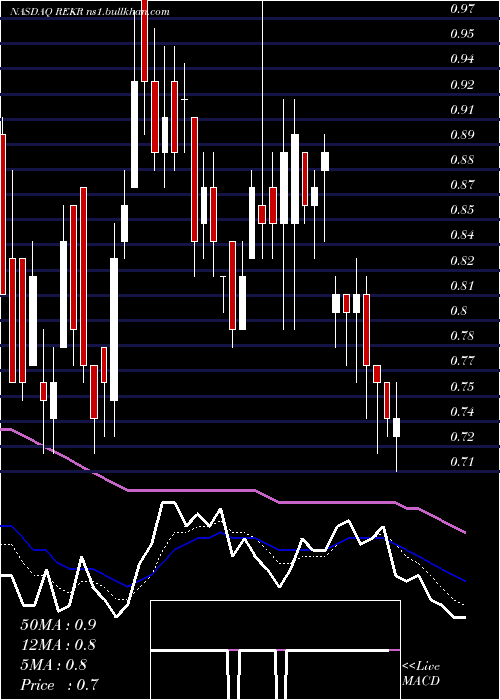Click the 50MA : 0.9 readout
500x700 pixels.
pyautogui.click(x=58, y=625)
